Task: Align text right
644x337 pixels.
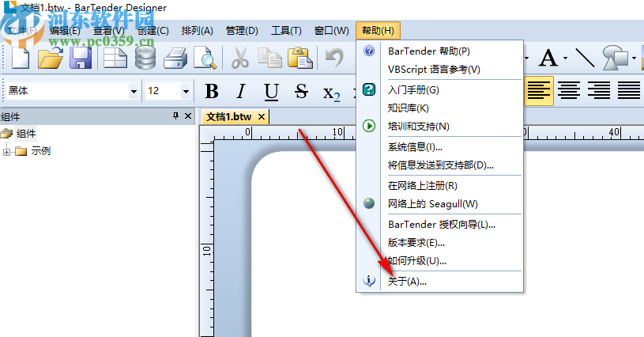Action: [x=599, y=90]
